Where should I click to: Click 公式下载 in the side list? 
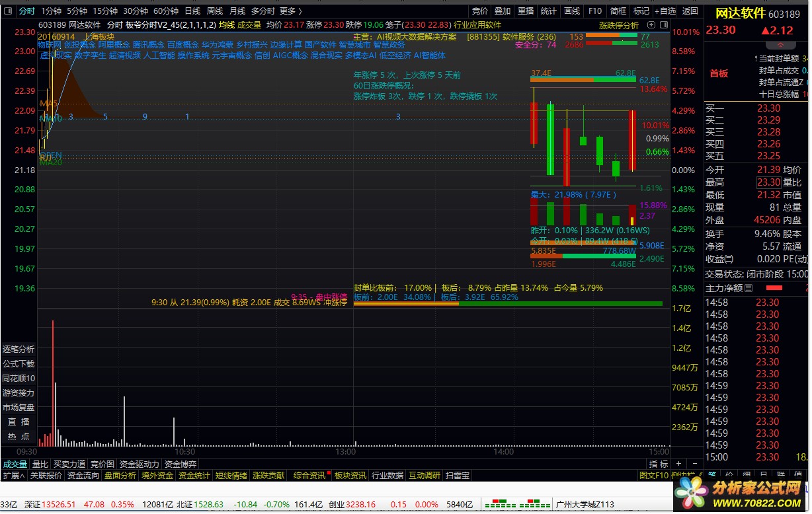pyautogui.click(x=19, y=363)
